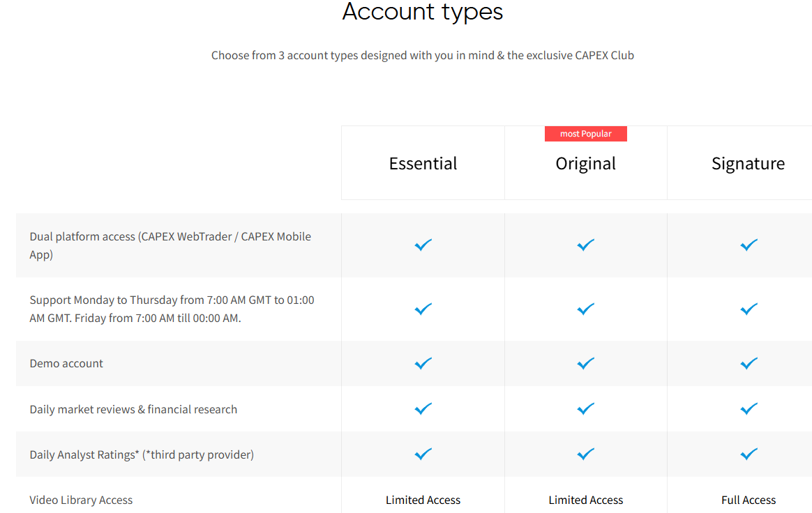Viewport: 812px width, 513px height.
Task: Click the Original checkmark for Demo account
Action: [586, 363]
